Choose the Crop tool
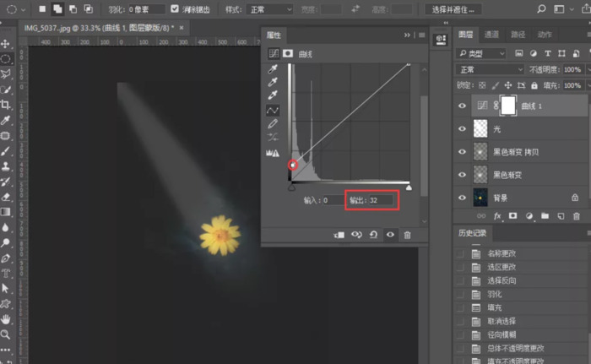The width and height of the screenshot is (591, 364). pos(6,105)
